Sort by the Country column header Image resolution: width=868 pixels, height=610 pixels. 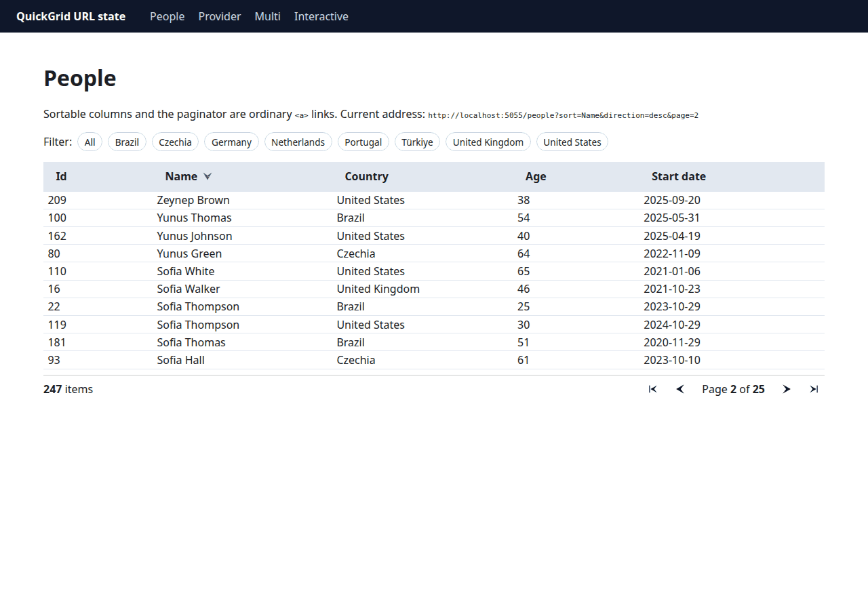pos(366,176)
